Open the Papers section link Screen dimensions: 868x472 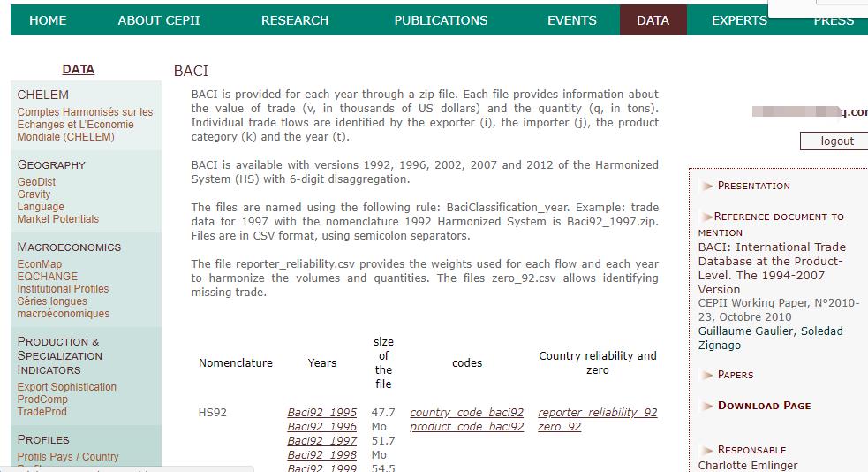pos(736,375)
